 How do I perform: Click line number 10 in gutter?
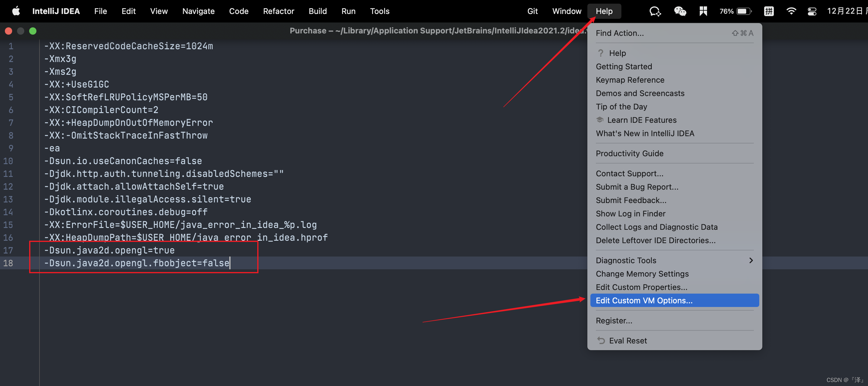[8, 161]
